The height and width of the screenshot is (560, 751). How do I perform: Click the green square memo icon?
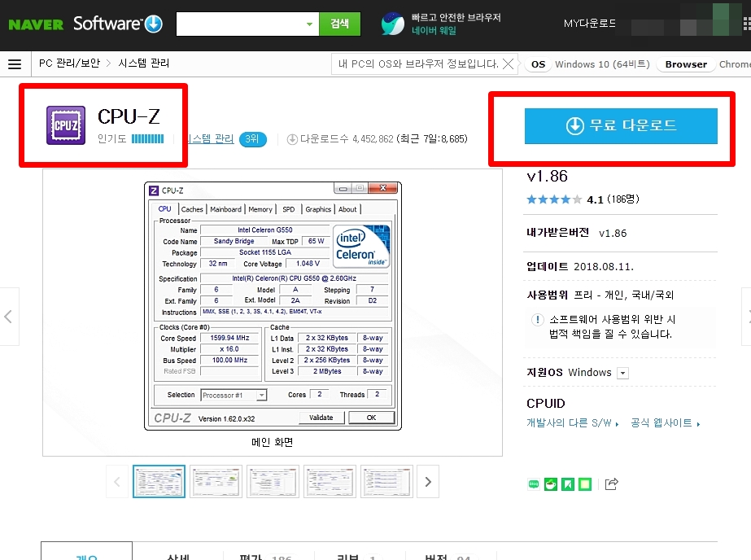click(585, 484)
